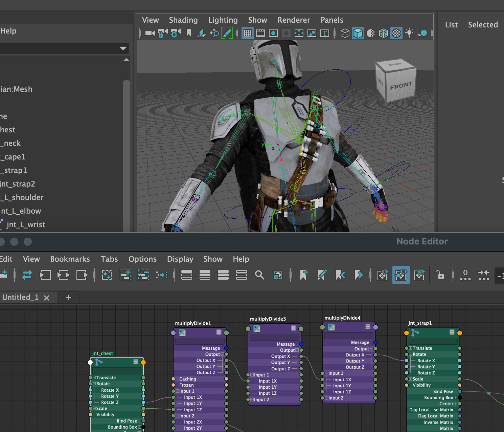Click the lock icon in Node Editor toolbar

pyautogui.click(x=440, y=275)
